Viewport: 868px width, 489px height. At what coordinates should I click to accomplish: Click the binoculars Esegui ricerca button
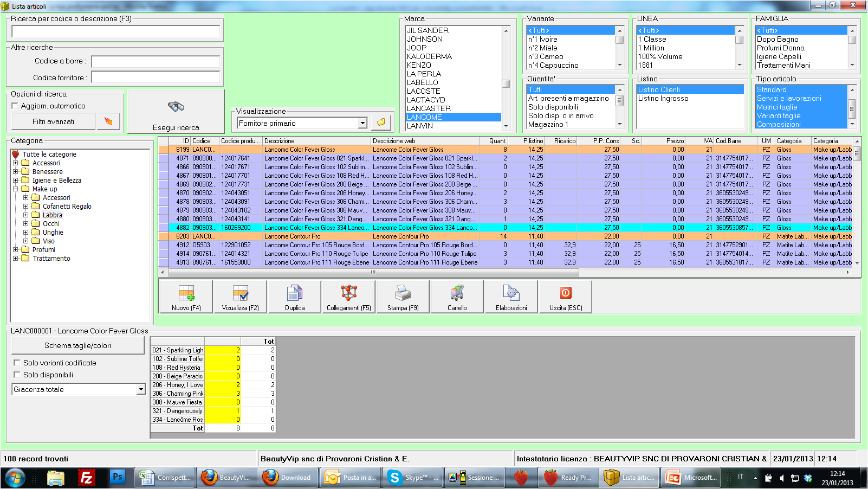coord(176,112)
